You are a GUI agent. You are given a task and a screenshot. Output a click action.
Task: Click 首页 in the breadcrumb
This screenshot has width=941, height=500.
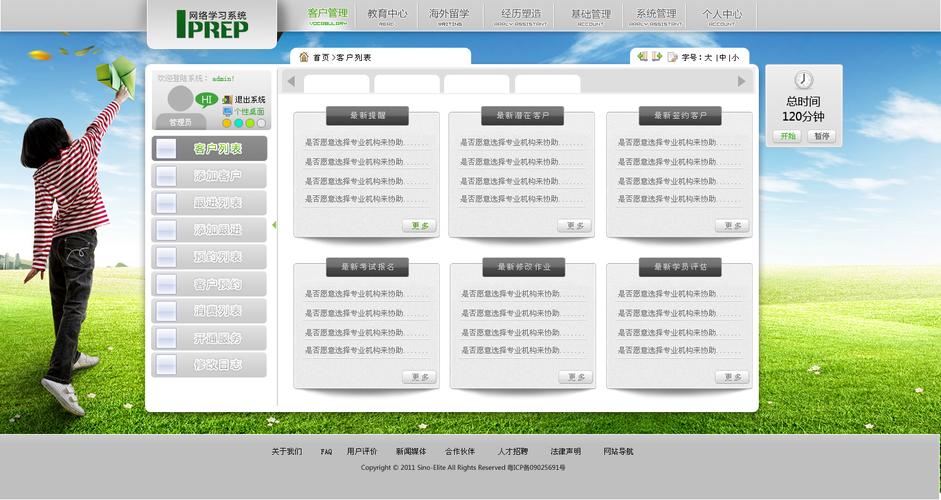(322, 58)
